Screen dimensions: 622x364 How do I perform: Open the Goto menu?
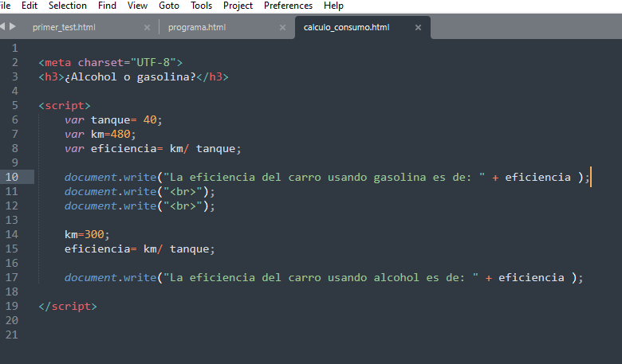tap(169, 6)
